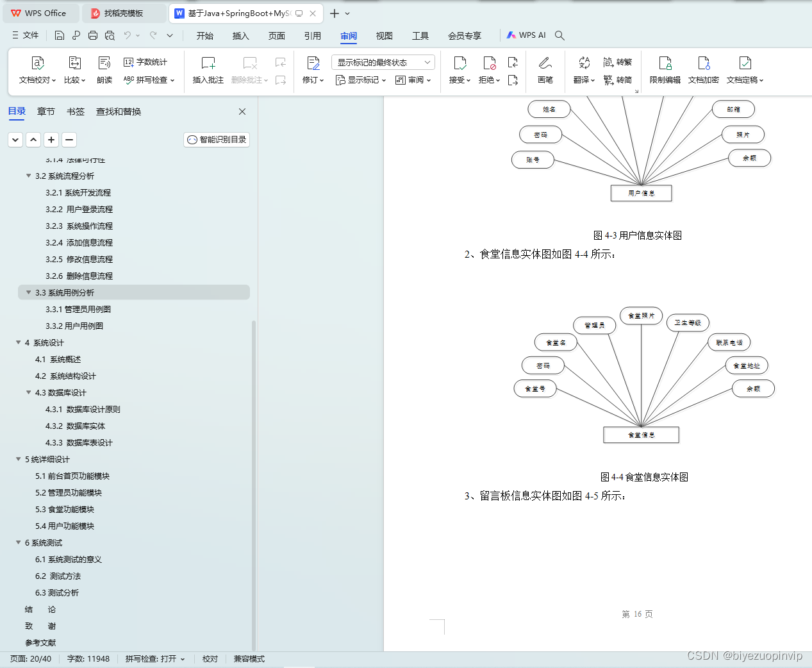812x668 pixels.
Task: Open WPS AI assistant
Action: pos(526,35)
